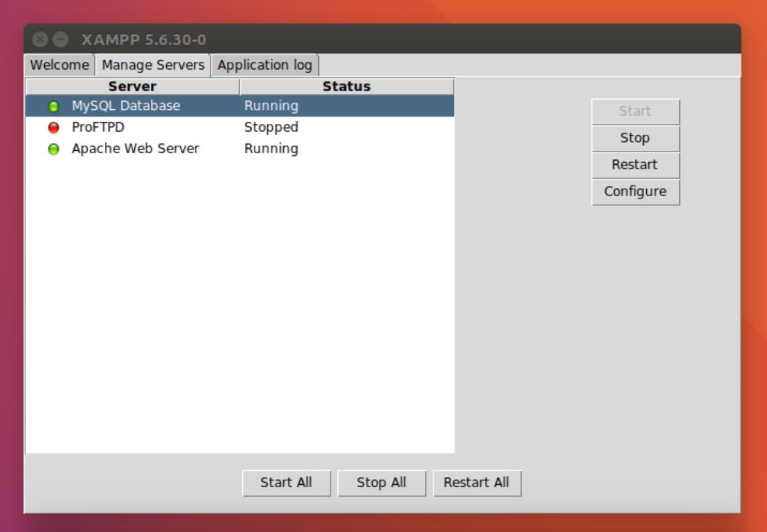Click the green status icon beside Apache Web Server
This screenshot has width=767, height=532.
tap(54, 149)
